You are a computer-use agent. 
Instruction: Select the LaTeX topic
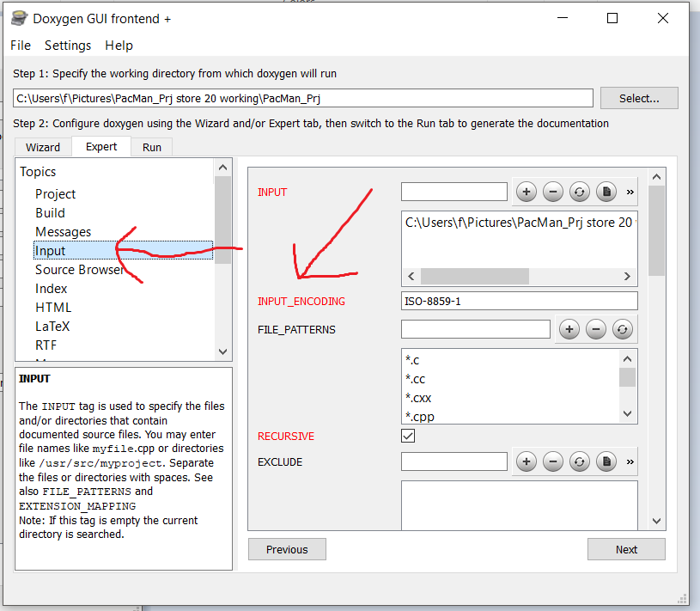pos(52,327)
